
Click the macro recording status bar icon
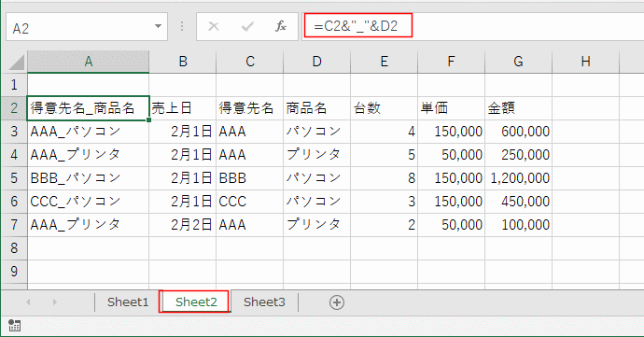click(14, 326)
